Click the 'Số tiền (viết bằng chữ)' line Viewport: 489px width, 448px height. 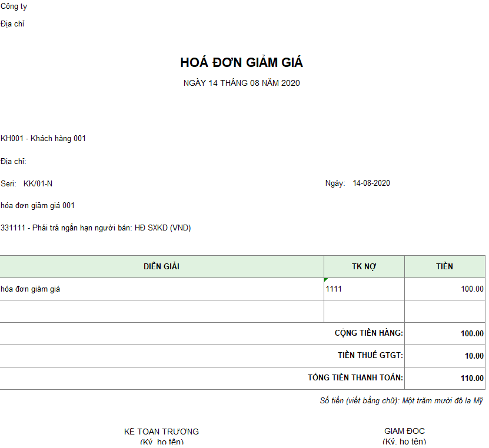tap(401, 400)
